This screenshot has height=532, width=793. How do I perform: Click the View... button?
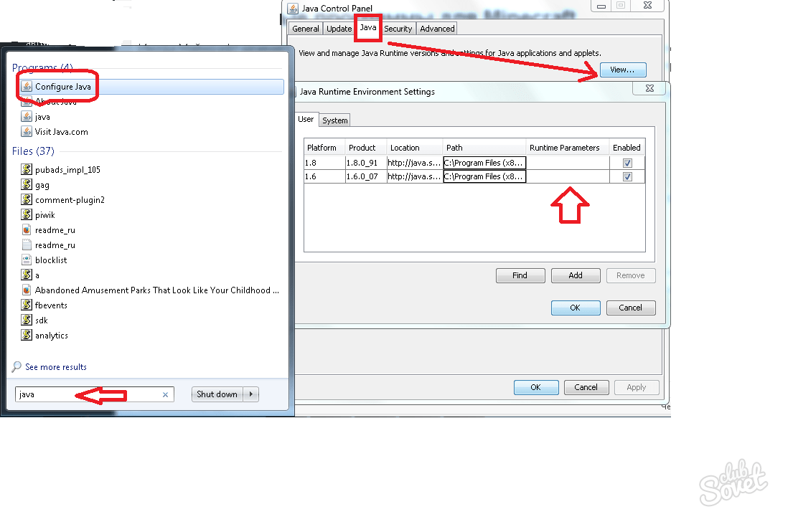tap(622, 70)
